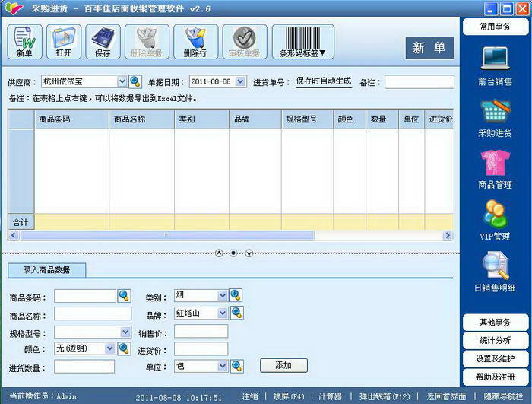Click the 合计 total row label
Screen dimensions: 532x404
pos(21,223)
